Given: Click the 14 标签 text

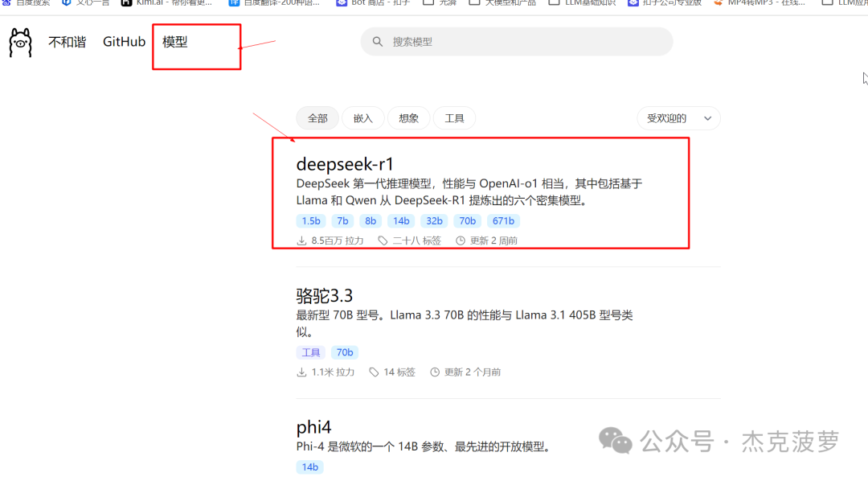Looking at the screenshot, I should [x=399, y=372].
